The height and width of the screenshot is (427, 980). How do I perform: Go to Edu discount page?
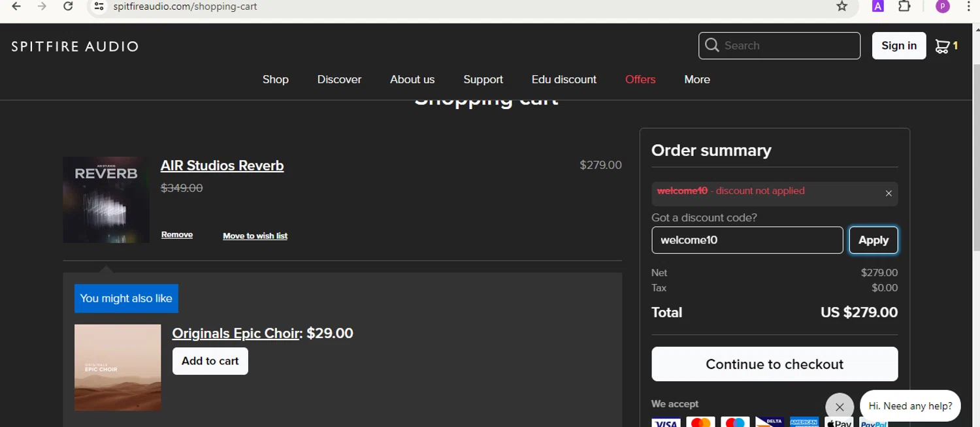pos(564,79)
